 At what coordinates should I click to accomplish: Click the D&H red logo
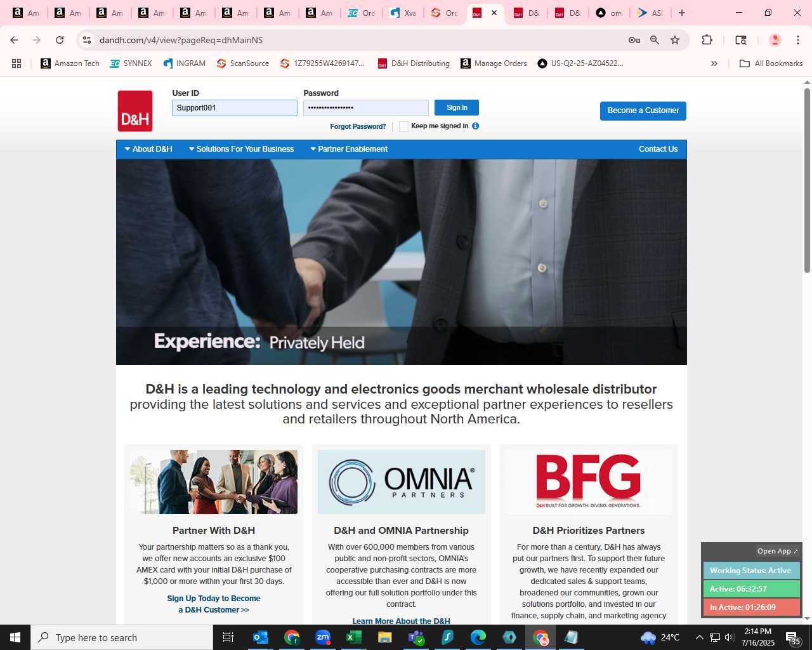pos(135,111)
